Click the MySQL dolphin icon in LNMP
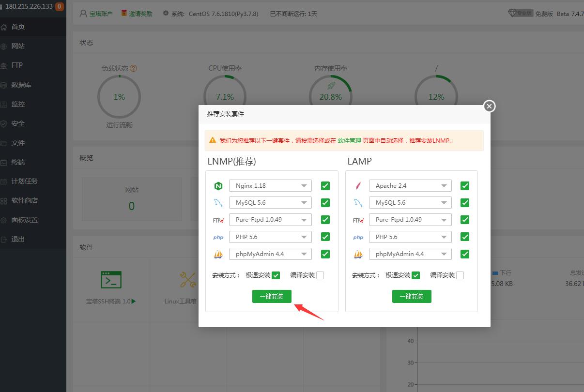The image size is (584, 392). 218,203
